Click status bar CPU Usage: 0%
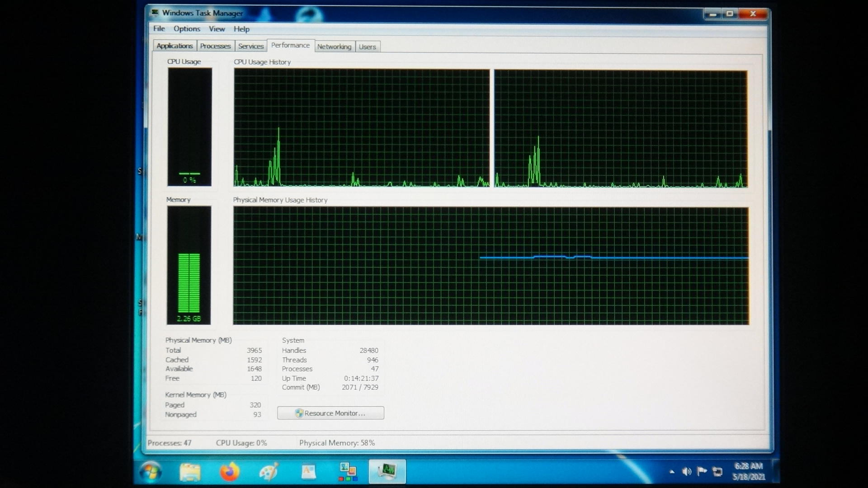Viewport: 868px width, 488px height. pos(241,443)
